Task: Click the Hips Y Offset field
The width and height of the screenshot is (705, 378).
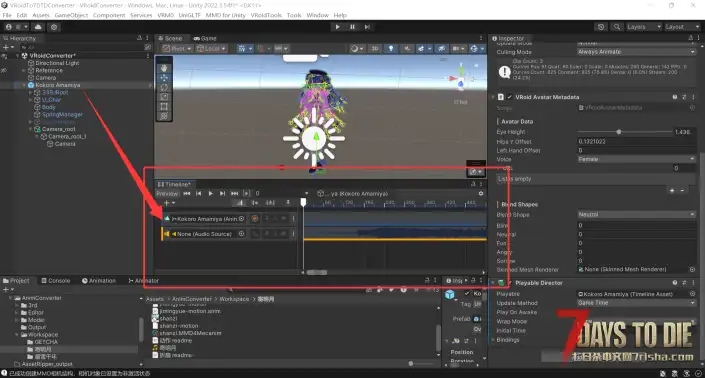Action: point(636,141)
